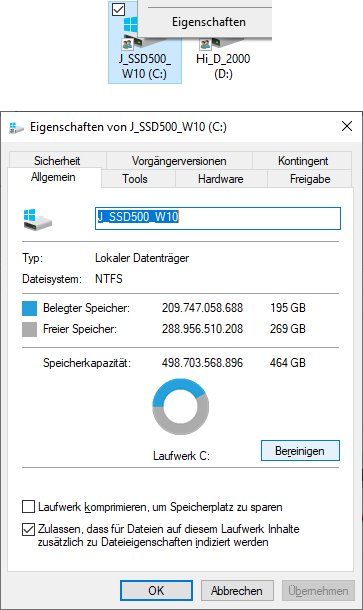This screenshot has height=610, width=363.
Task: Choose Eigenschaften from the context menu
Action: [x=209, y=22]
